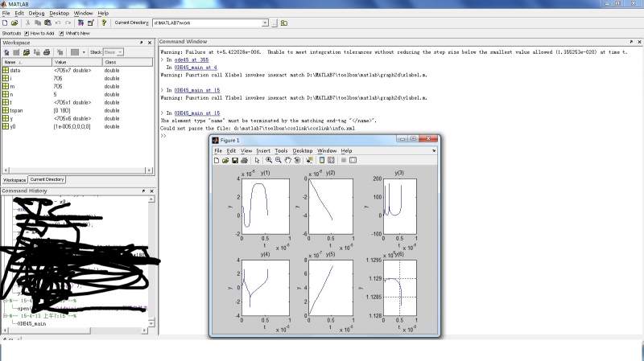Click Command History vertical scrollbar down arrow
The image size is (644, 361).
point(151,323)
